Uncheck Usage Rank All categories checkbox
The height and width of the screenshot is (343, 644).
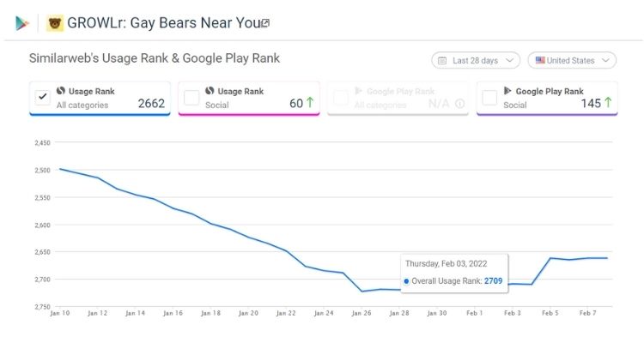(x=42, y=97)
